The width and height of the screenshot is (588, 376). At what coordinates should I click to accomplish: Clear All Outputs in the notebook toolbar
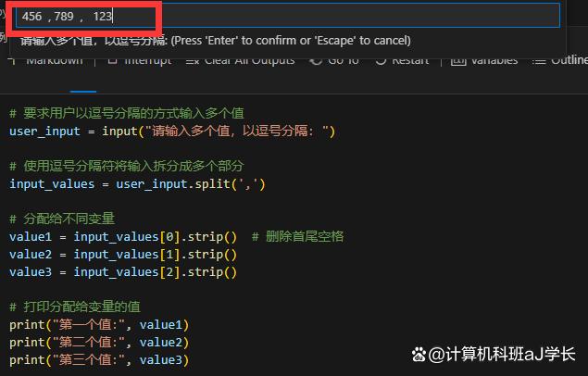click(241, 60)
